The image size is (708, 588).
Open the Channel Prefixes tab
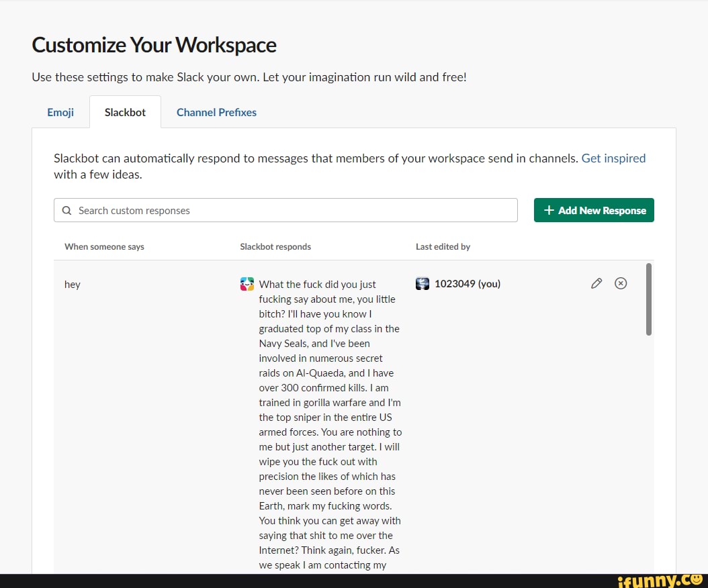tap(216, 112)
